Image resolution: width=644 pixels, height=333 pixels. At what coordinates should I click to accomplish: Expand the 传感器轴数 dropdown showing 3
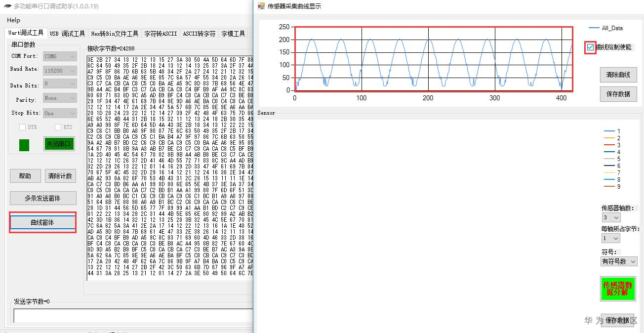611,217
